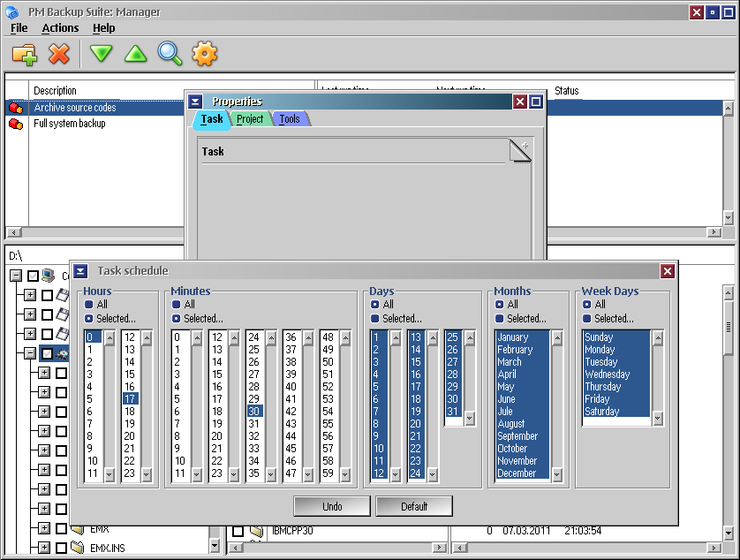Click the magnifying glass search icon
740x560 pixels.
170,53
